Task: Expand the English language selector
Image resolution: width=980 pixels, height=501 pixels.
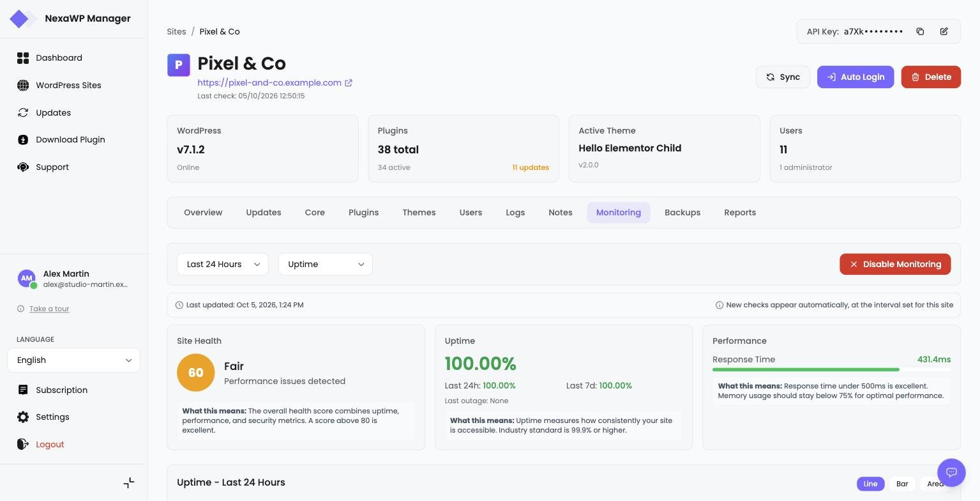Action: click(x=73, y=360)
